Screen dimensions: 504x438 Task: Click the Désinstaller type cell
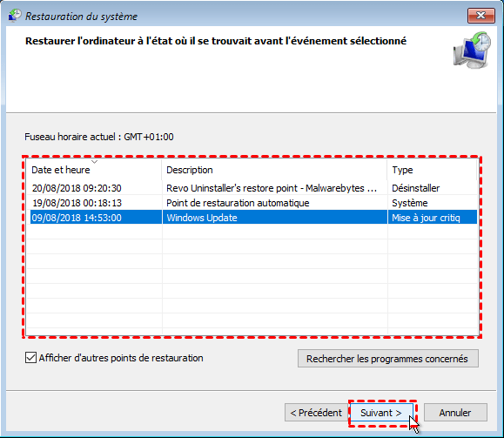[x=415, y=188]
